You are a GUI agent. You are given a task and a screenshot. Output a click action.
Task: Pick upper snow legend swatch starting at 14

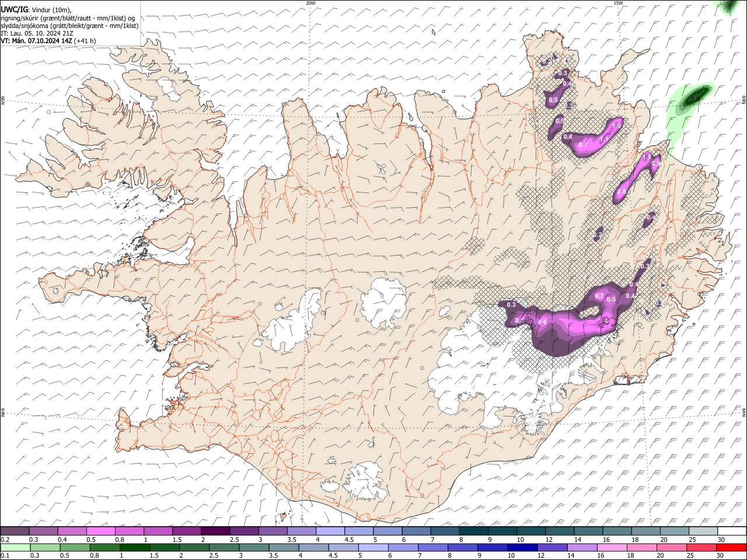589,531
